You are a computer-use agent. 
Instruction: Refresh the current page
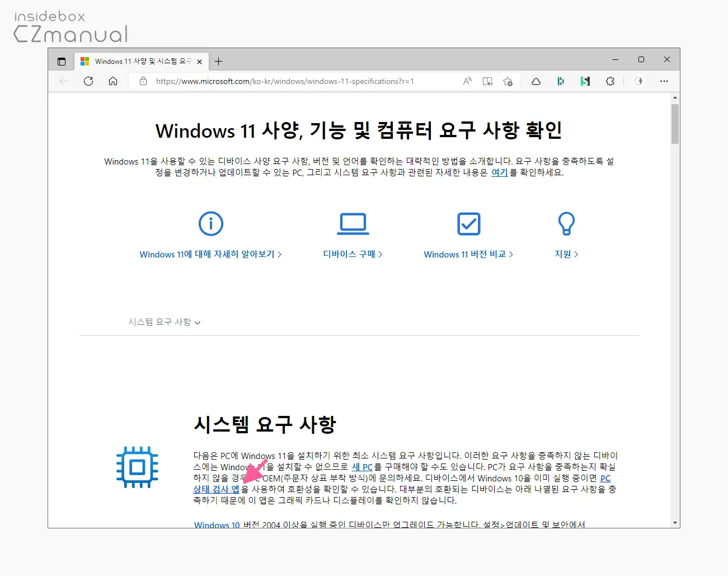[x=88, y=81]
